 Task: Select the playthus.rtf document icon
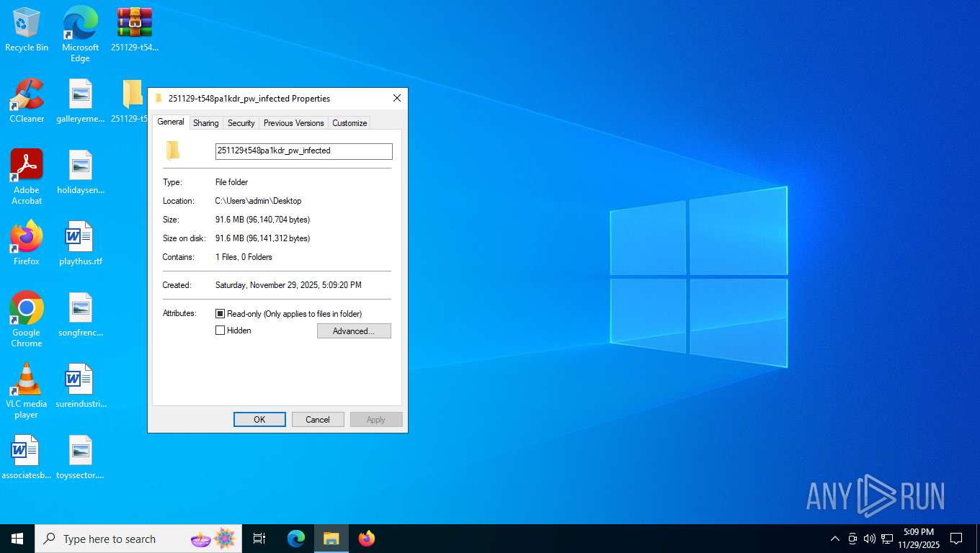point(80,244)
